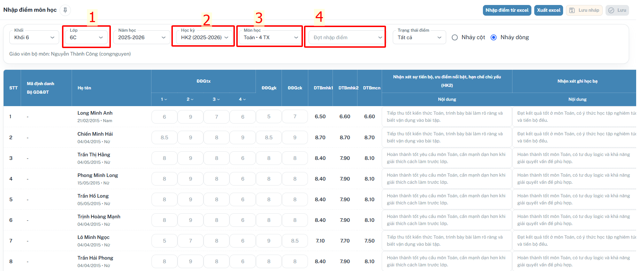Screen dimensions: 644x271
Task: Click student name Long Minh Anh
Action: 95,113
